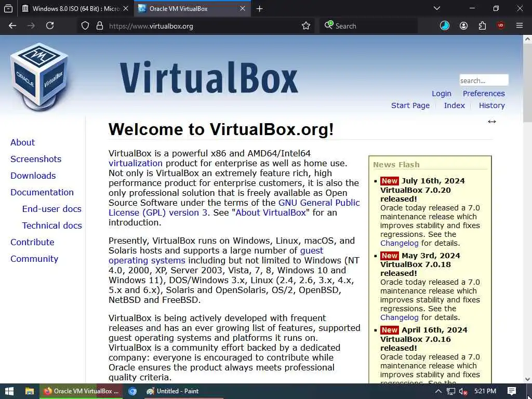The image size is (532, 399).
Task: Click the page vertical scrollbar thumb
Action: pyautogui.click(x=527, y=83)
